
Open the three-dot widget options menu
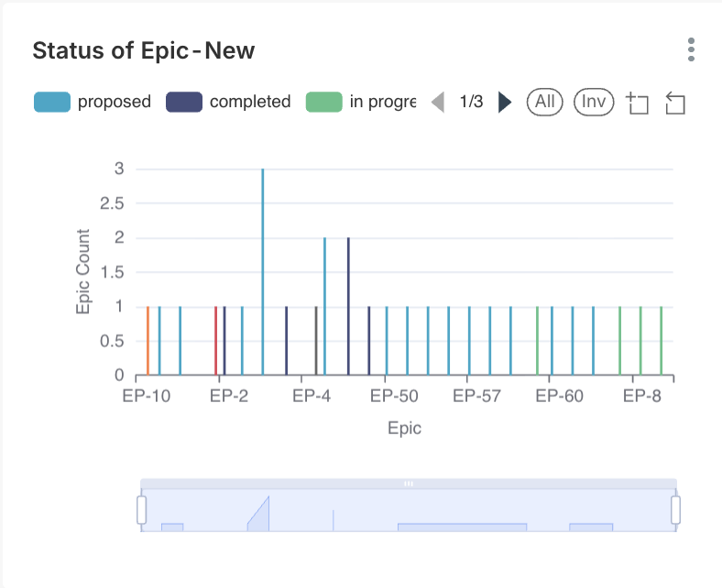tap(691, 50)
